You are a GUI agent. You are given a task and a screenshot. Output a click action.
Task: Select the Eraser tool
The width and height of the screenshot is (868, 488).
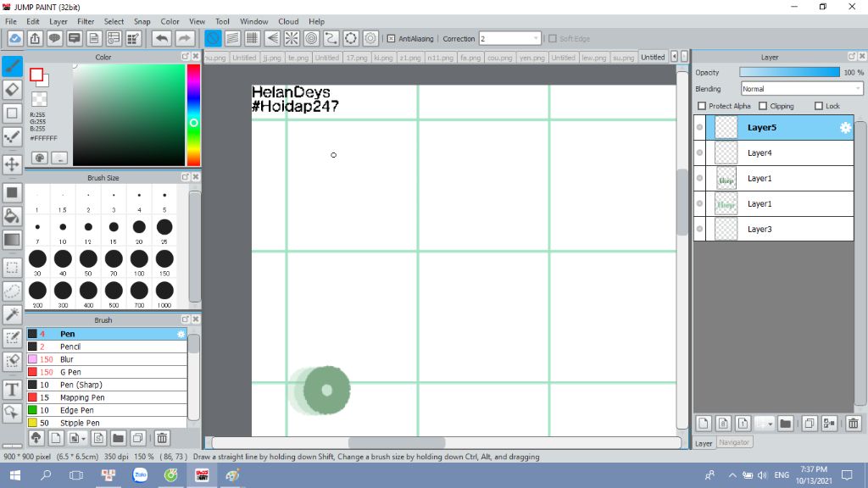[x=12, y=90]
